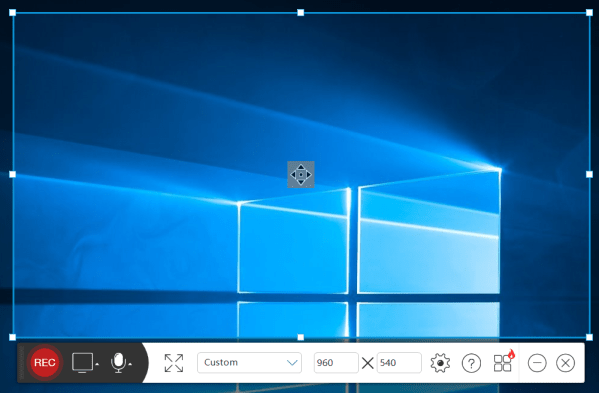The image size is (599, 393).
Task: Click the left-middle handle of capture region
Action: pyautogui.click(x=13, y=174)
